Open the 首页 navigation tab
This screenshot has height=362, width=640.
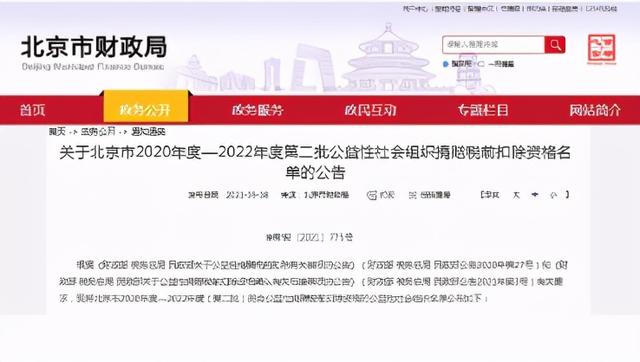[33, 110]
